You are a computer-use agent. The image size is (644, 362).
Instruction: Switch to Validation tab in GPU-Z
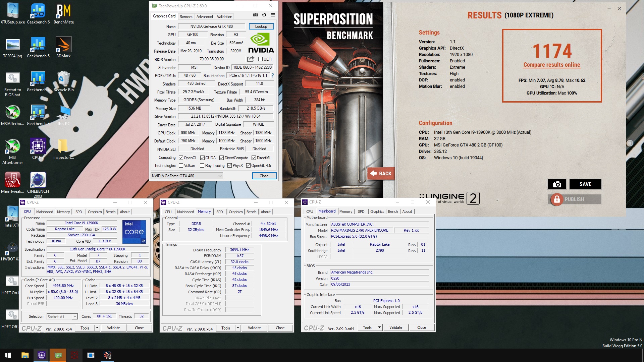(x=225, y=16)
